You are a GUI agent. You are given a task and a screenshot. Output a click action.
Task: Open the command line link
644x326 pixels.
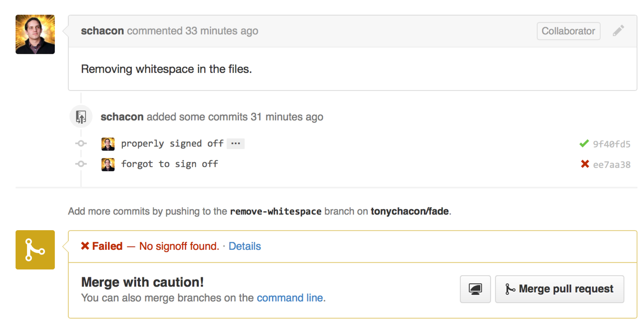[290, 298]
